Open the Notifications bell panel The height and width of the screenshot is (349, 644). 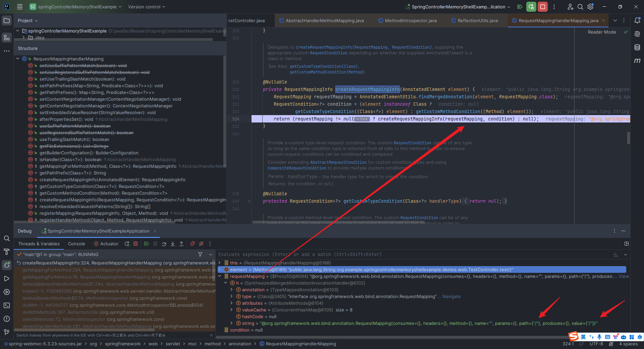click(637, 20)
